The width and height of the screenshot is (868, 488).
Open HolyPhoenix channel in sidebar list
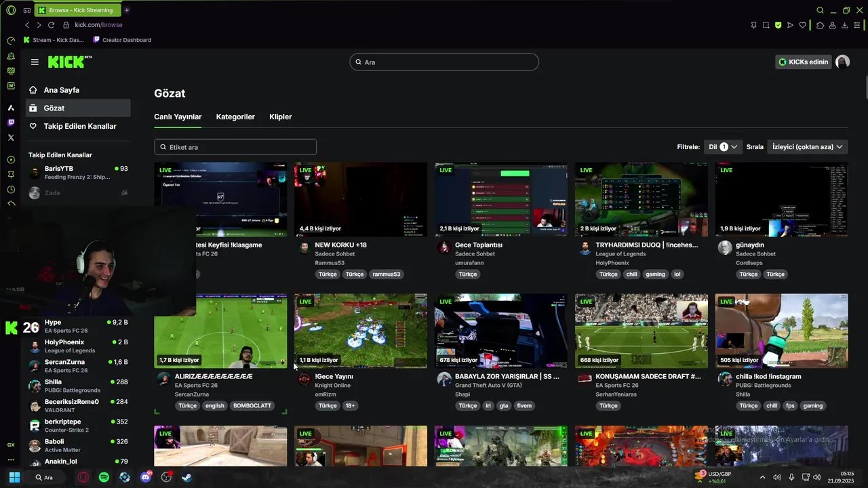pyautogui.click(x=78, y=346)
